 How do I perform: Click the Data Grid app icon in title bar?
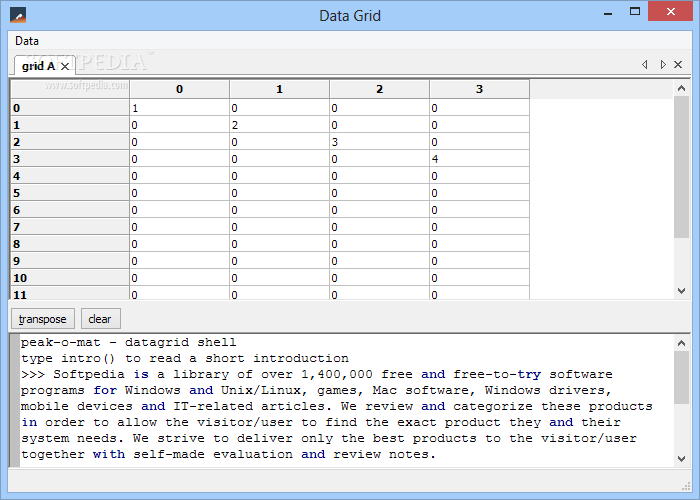pos(18,15)
